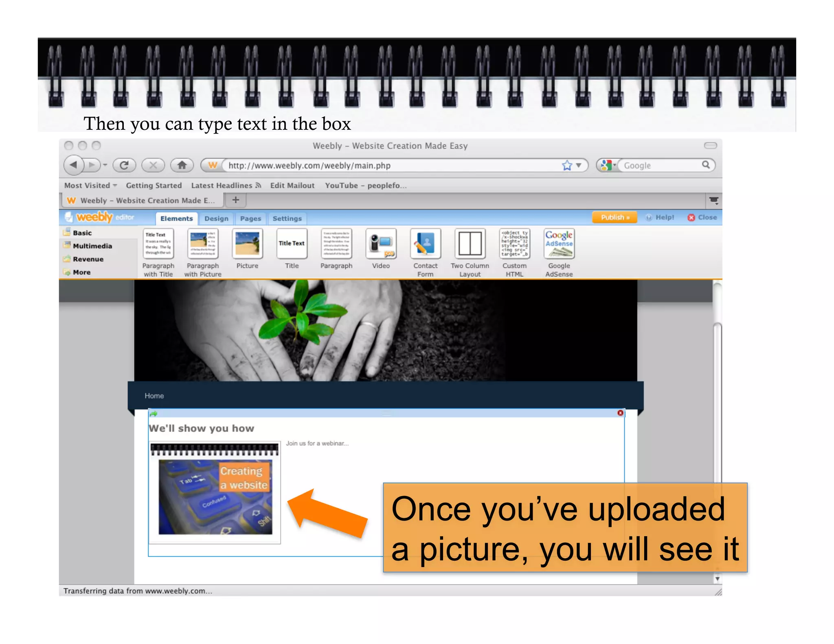Click the URL address field
The width and height of the screenshot is (834, 644).
391,165
